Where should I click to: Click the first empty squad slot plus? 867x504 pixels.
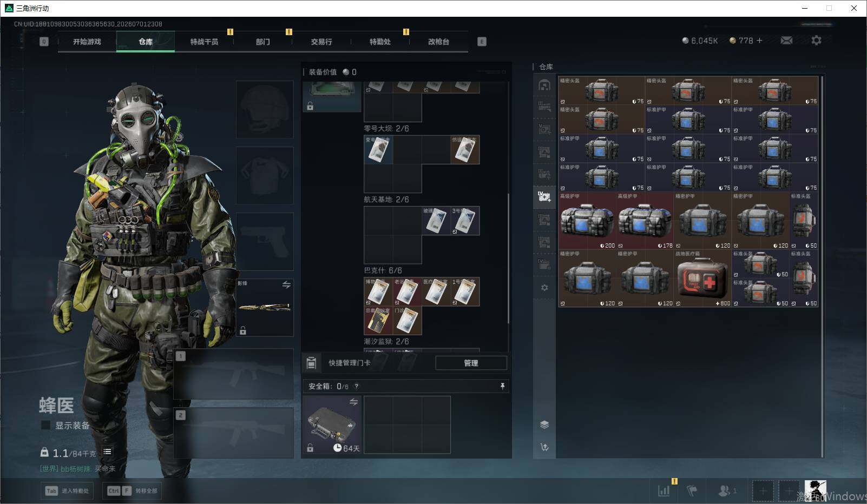point(763,491)
